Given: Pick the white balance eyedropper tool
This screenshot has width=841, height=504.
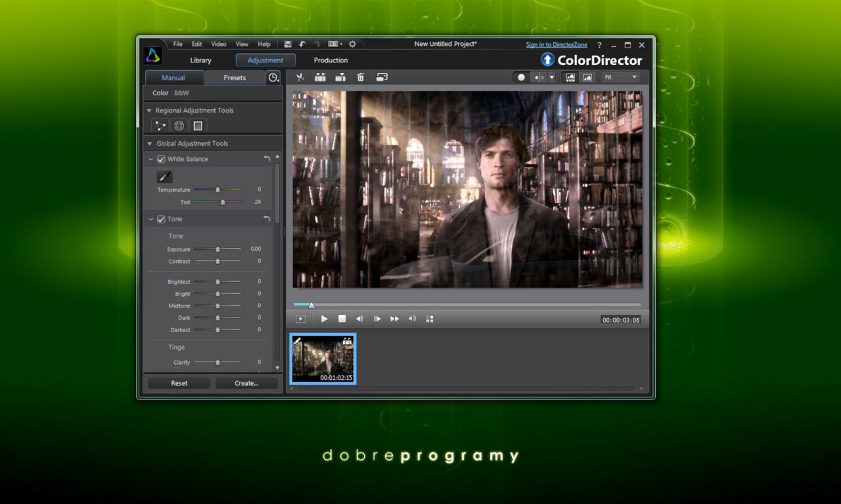Looking at the screenshot, I should pyautogui.click(x=164, y=176).
